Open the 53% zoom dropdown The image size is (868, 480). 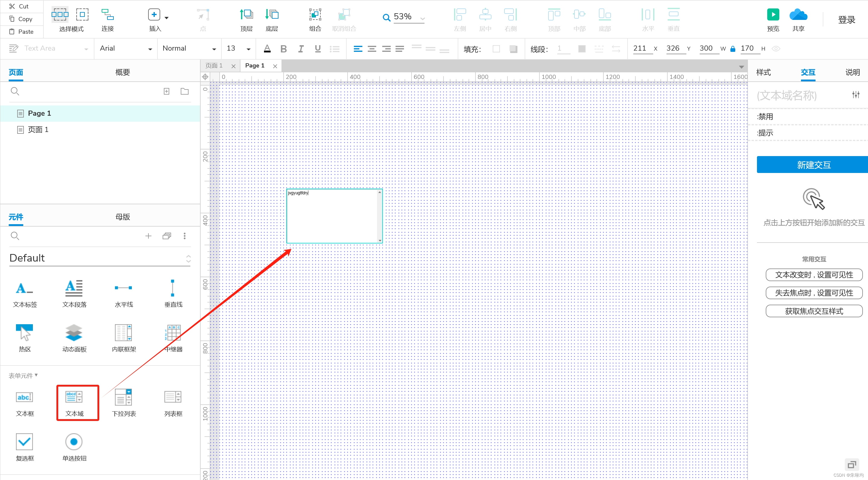click(422, 18)
